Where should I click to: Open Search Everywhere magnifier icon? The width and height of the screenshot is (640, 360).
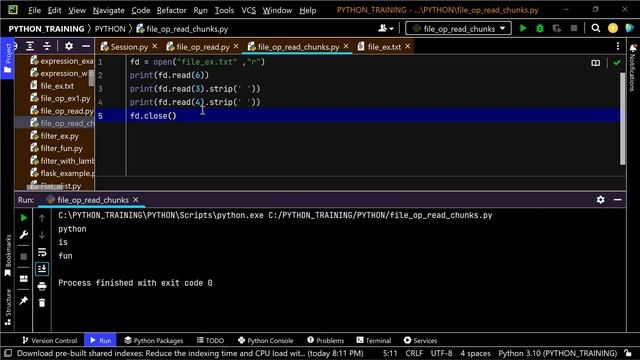point(596,28)
